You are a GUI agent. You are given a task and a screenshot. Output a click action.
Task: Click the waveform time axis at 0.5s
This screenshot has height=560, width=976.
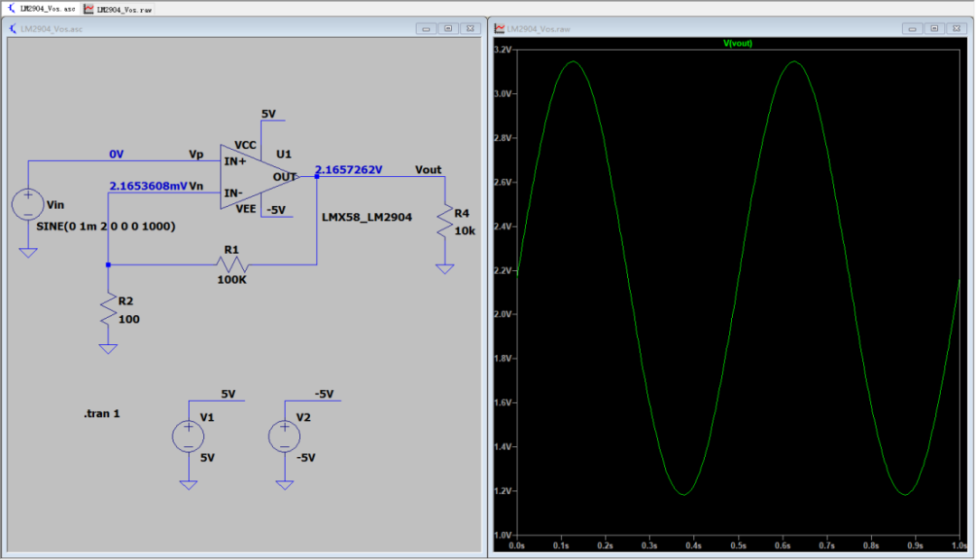tap(738, 546)
